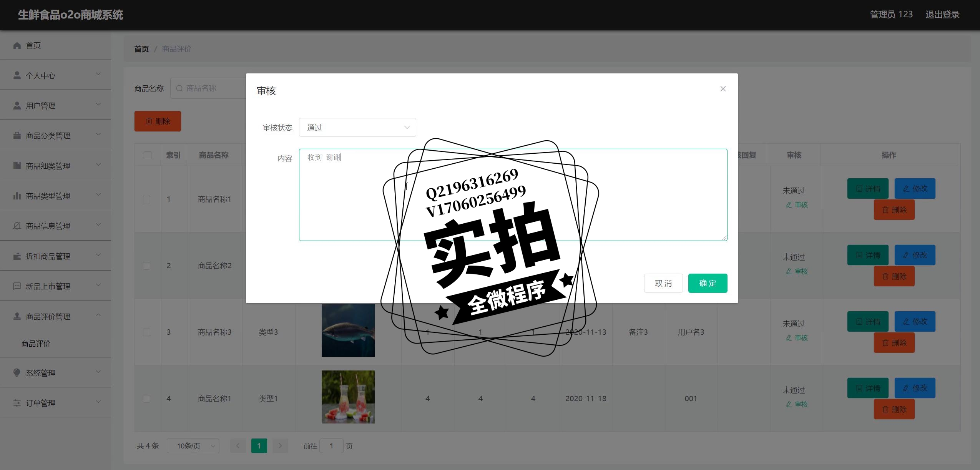
Task: Click 删除 button in row 3
Action: [894, 343]
